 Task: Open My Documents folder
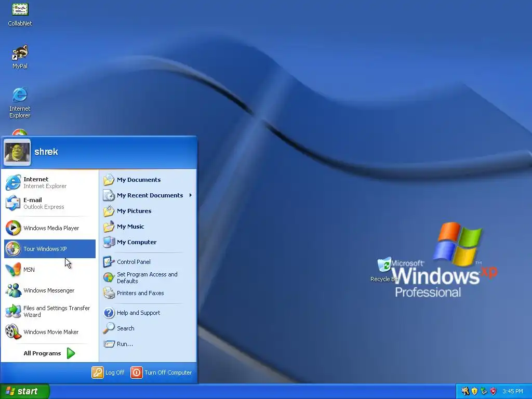[x=148, y=180]
